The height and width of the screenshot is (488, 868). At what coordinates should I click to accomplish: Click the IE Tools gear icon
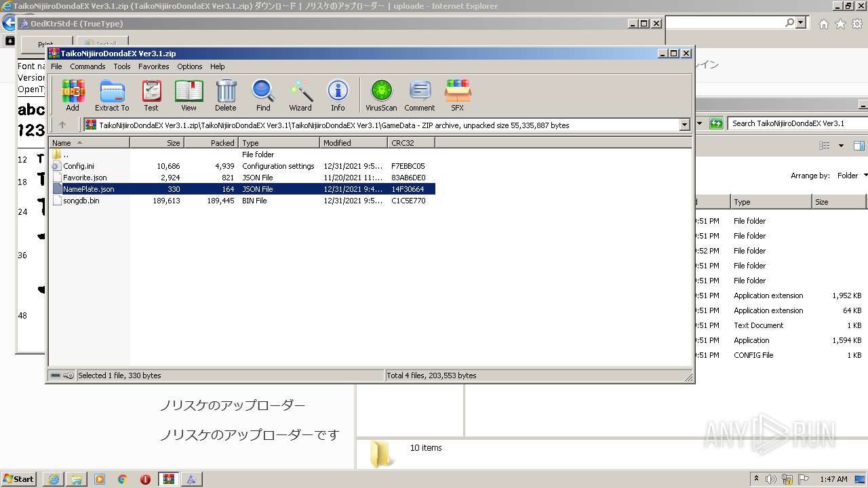pyautogui.click(x=857, y=24)
